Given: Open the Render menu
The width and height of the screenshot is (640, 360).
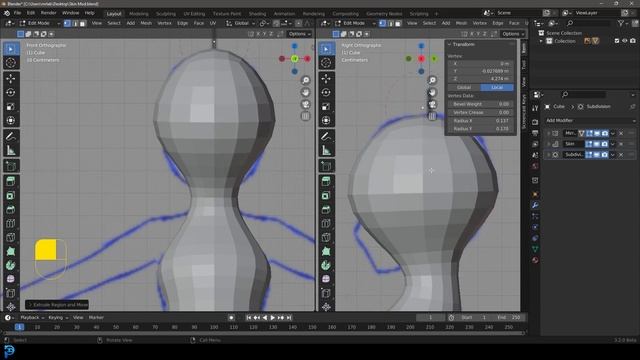Looking at the screenshot, I should (x=49, y=13).
